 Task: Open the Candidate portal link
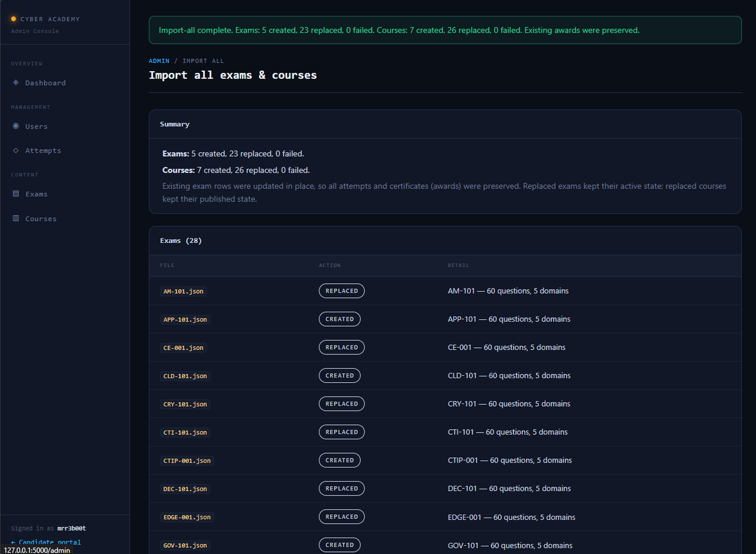tap(46, 542)
